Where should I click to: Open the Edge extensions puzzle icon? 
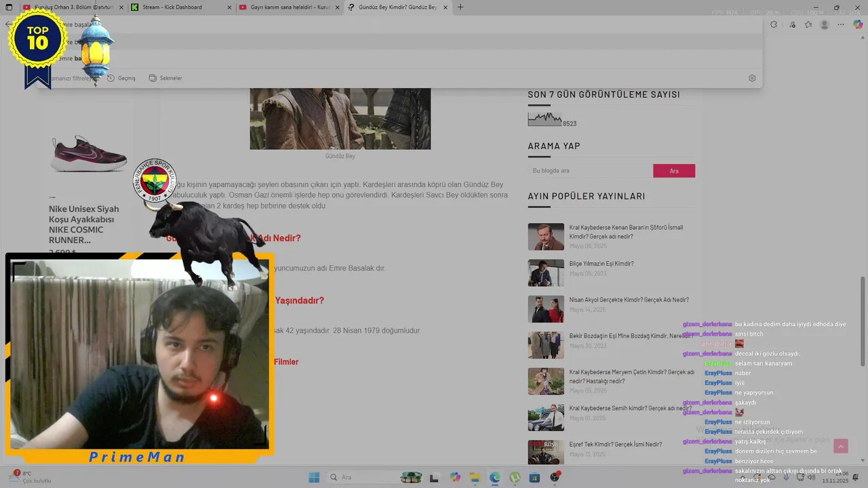pyautogui.click(x=774, y=24)
